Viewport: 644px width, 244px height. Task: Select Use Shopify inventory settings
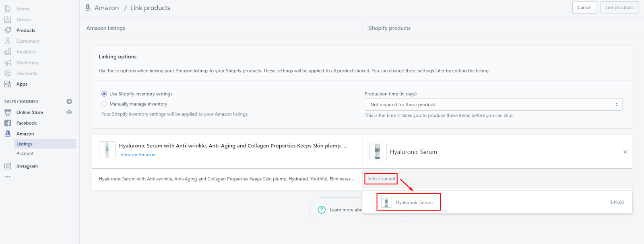(104, 94)
